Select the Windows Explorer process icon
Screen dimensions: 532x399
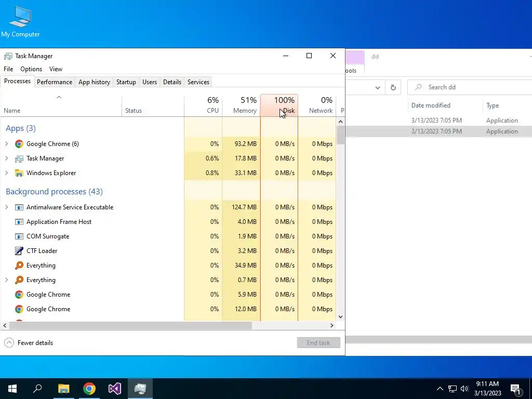[19, 173]
